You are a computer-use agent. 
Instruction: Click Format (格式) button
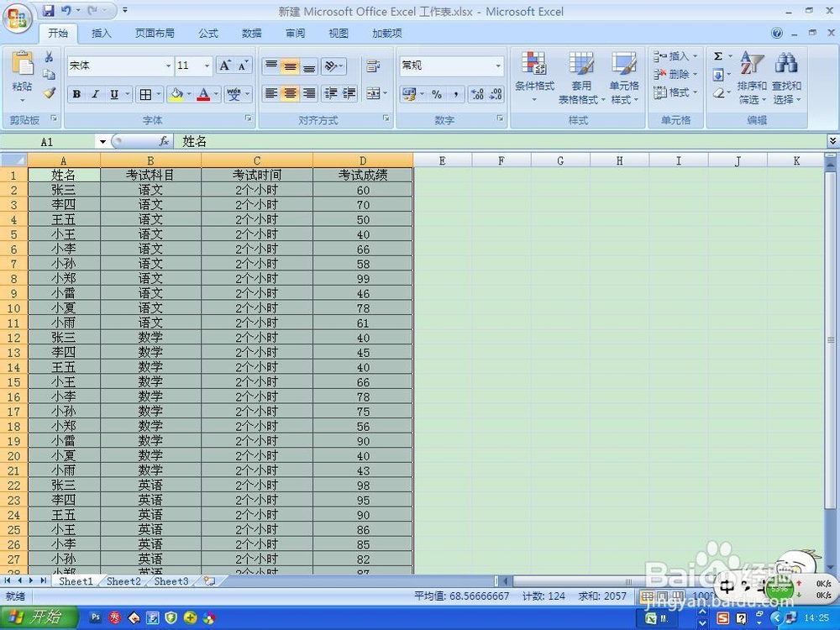[x=675, y=92]
